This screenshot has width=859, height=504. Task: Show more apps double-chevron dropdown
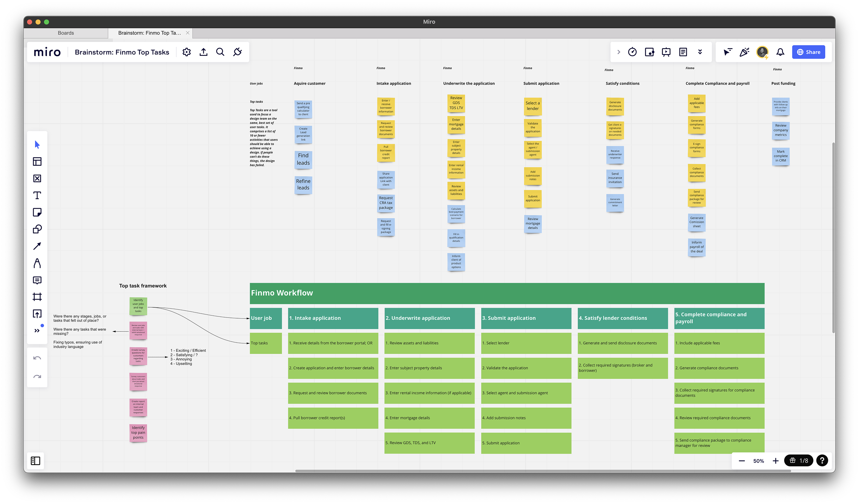point(700,52)
